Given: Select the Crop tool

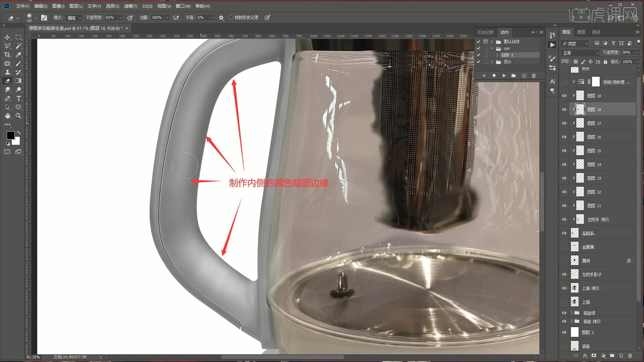Looking at the screenshot, I should coord(7,55).
